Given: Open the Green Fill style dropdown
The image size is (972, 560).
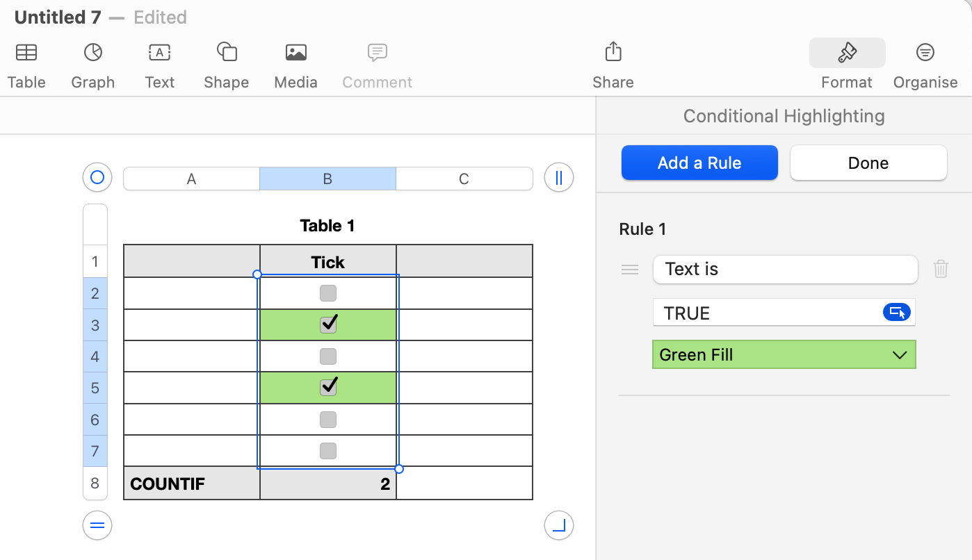Looking at the screenshot, I should [x=784, y=355].
